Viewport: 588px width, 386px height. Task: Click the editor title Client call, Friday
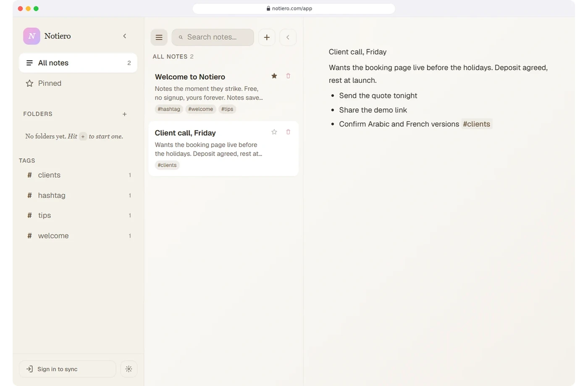point(357,52)
